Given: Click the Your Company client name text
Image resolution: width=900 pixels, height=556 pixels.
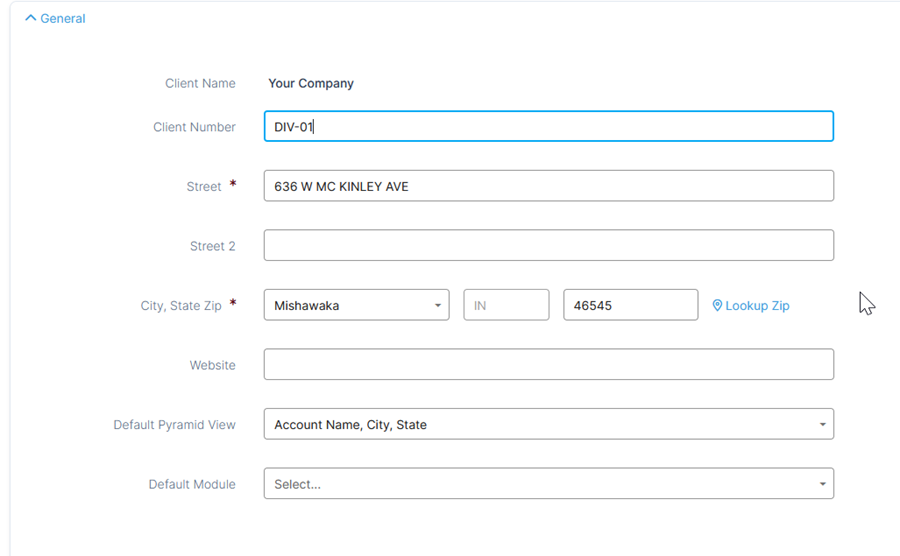Looking at the screenshot, I should tap(311, 83).
